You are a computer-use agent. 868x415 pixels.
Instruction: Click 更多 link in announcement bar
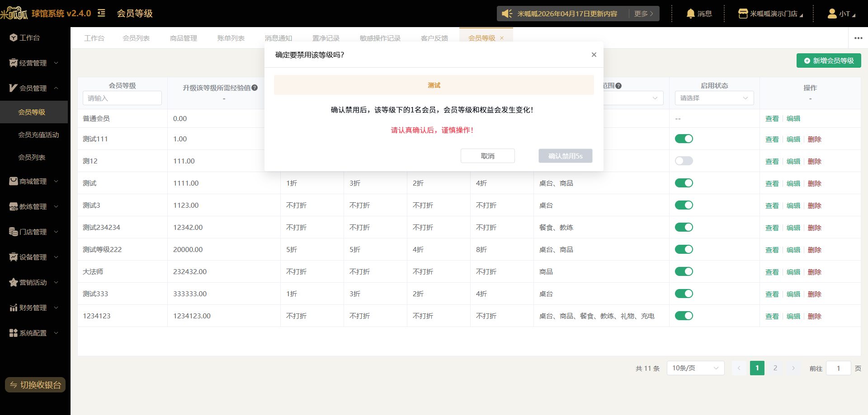coord(643,14)
